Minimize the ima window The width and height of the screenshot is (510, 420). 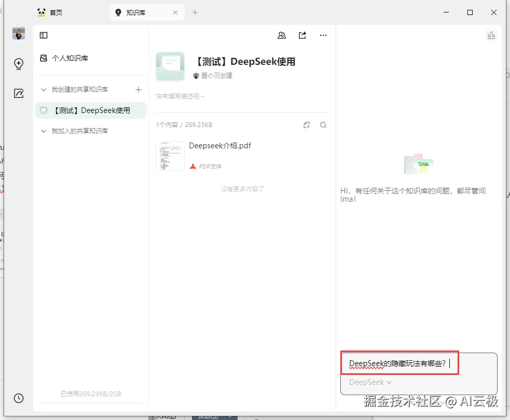tap(446, 12)
